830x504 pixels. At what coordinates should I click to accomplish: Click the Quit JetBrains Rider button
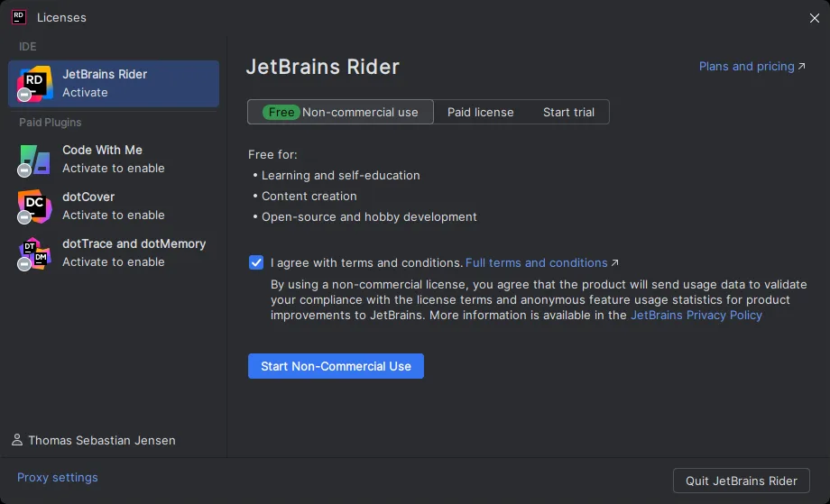click(x=741, y=481)
